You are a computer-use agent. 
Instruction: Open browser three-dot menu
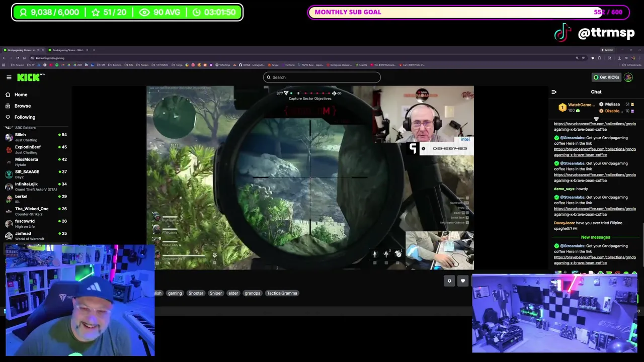coord(640,58)
